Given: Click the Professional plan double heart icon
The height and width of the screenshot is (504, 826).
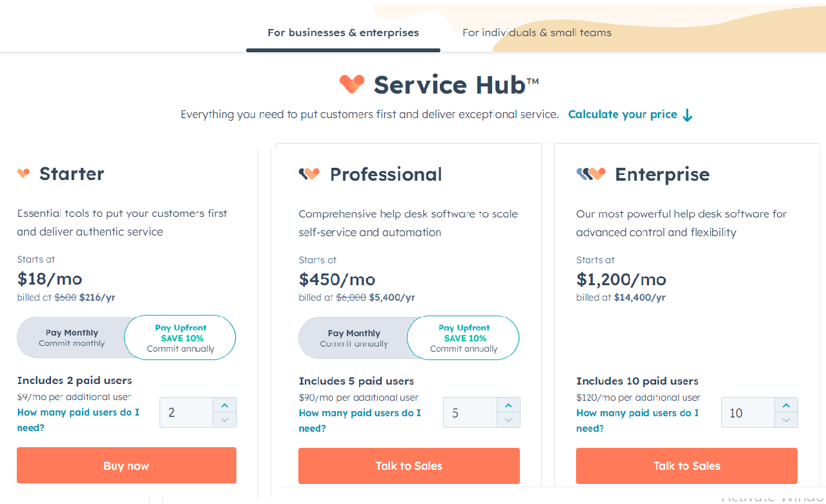Looking at the screenshot, I should pyautogui.click(x=309, y=174).
